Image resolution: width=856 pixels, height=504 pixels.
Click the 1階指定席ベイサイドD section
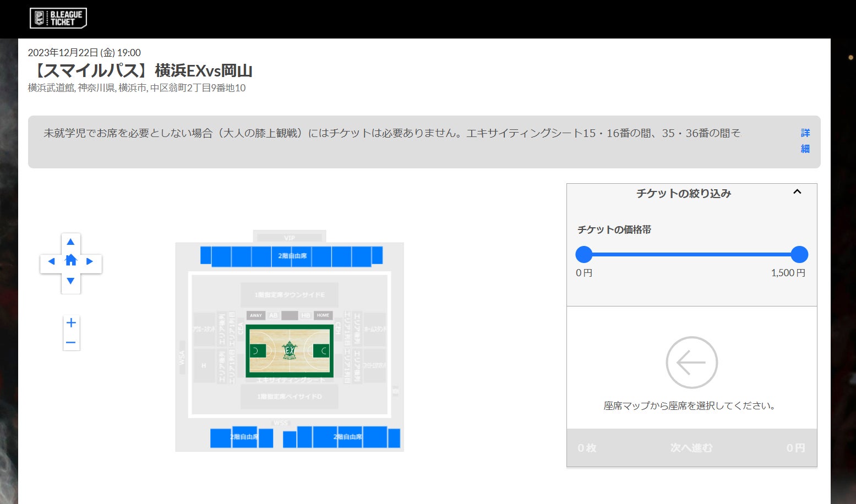tap(290, 397)
